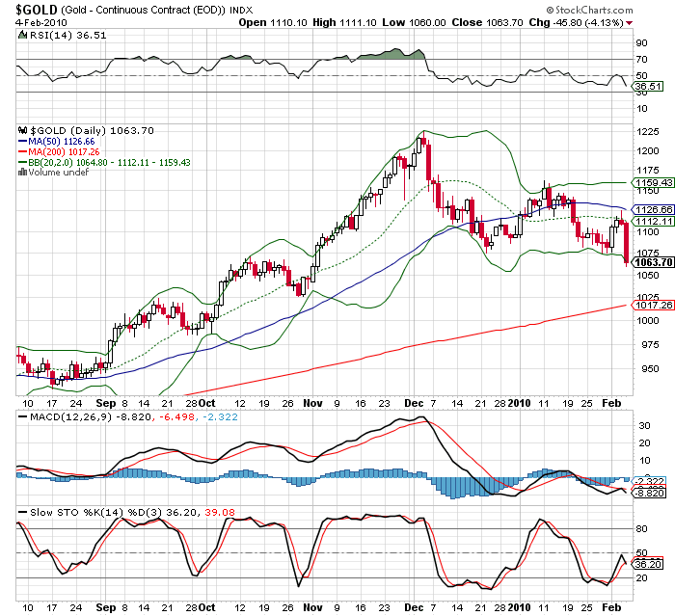Image resolution: width=675 pixels, height=616 pixels.
Task: Click the $GOLD ticker symbol title
Action: tap(37, 9)
